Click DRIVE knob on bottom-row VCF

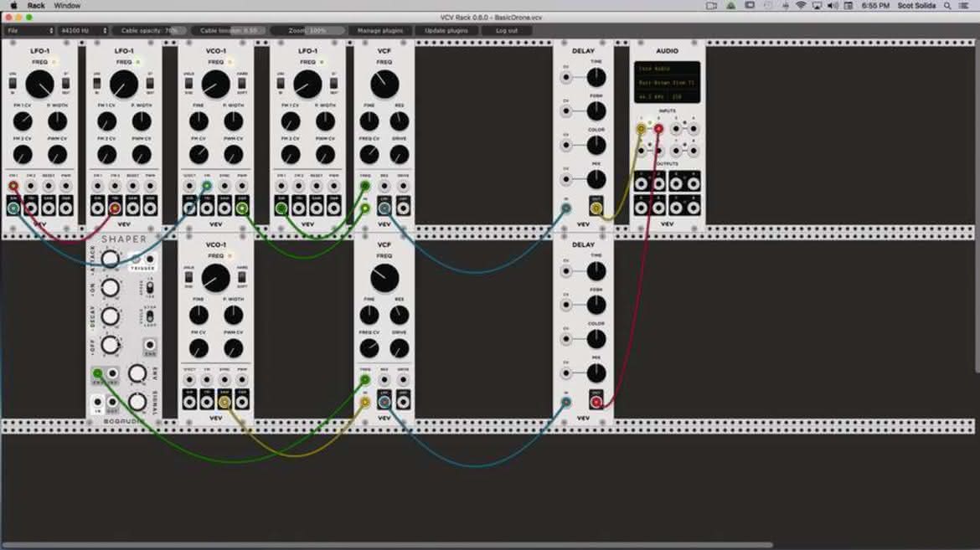[x=400, y=348]
